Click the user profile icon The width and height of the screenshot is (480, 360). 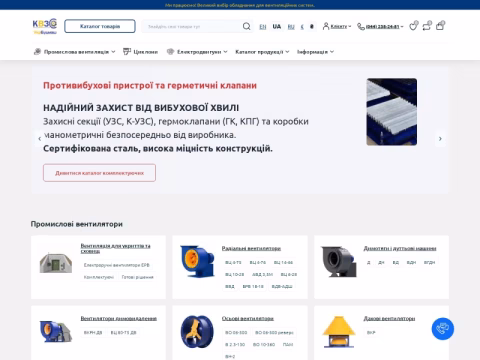[326, 26]
